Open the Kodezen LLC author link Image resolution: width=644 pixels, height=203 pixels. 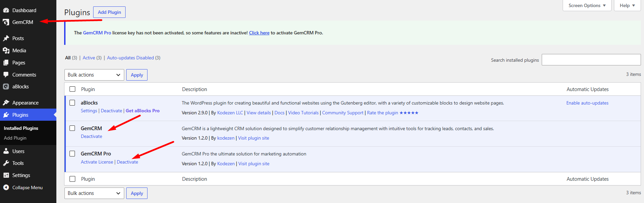pyautogui.click(x=230, y=113)
